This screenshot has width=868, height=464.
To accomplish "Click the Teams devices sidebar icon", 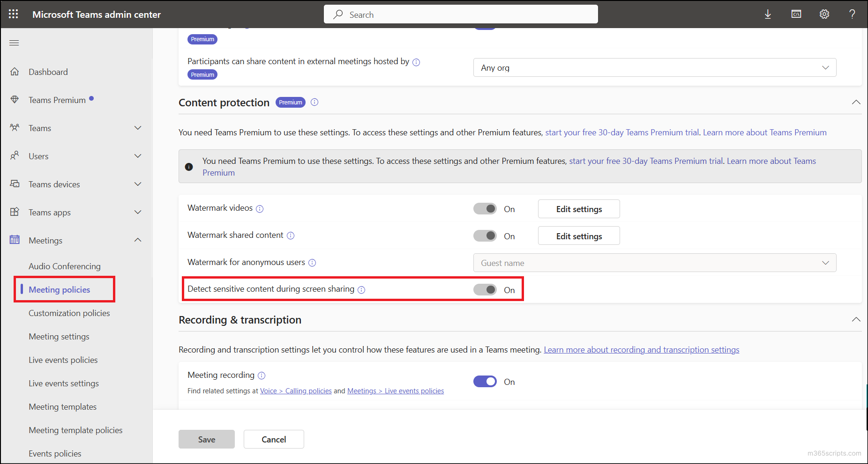I will pos(15,184).
